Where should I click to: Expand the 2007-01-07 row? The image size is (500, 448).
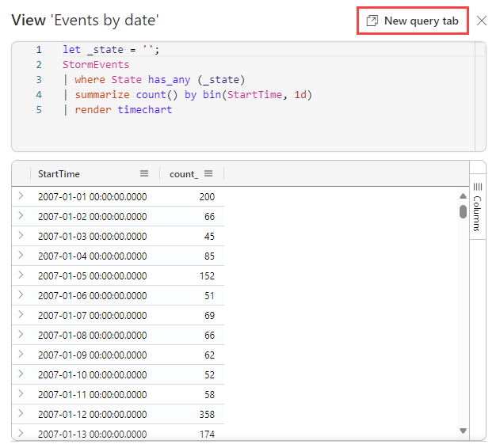click(x=21, y=314)
